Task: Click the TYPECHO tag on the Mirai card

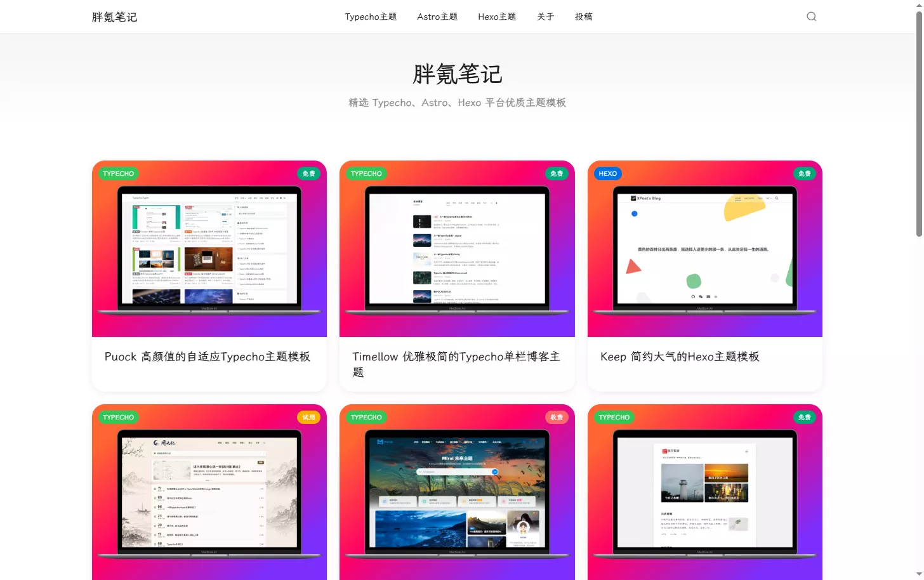Action: [x=366, y=417]
